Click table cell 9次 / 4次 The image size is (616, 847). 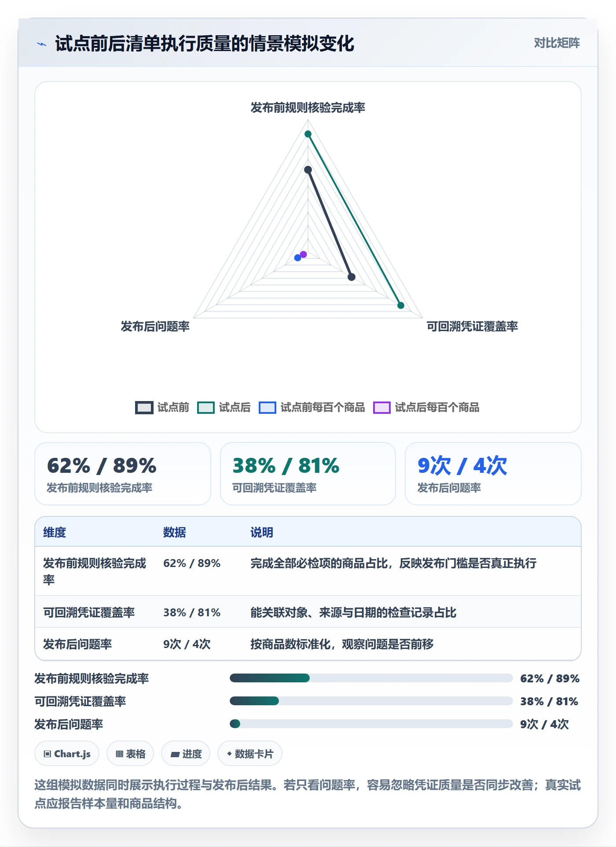[187, 644]
